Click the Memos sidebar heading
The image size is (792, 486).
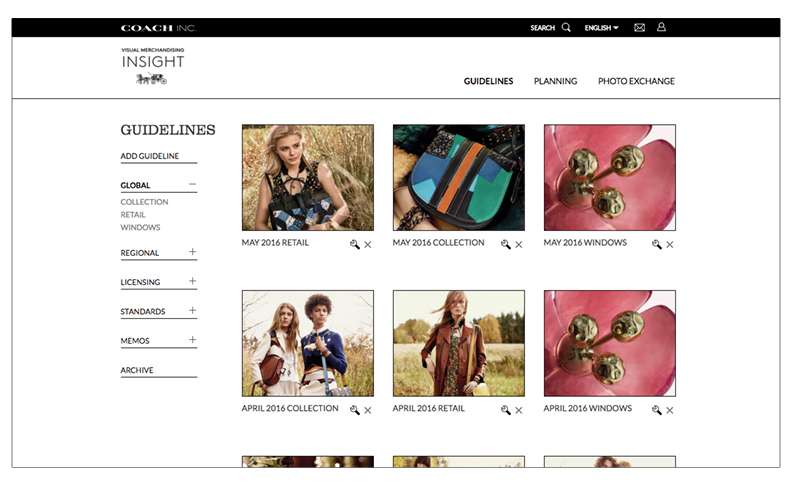point(135,341)
